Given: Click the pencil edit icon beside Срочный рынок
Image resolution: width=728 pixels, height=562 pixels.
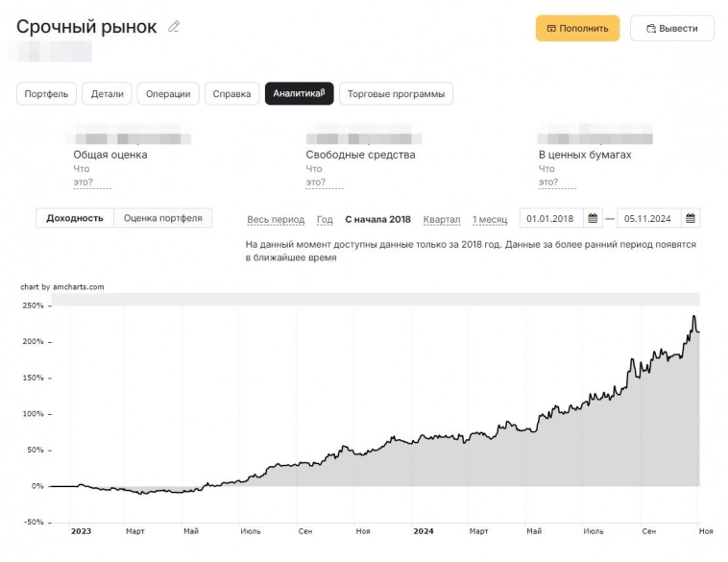Looking at the screenshot, I should 174,27.
